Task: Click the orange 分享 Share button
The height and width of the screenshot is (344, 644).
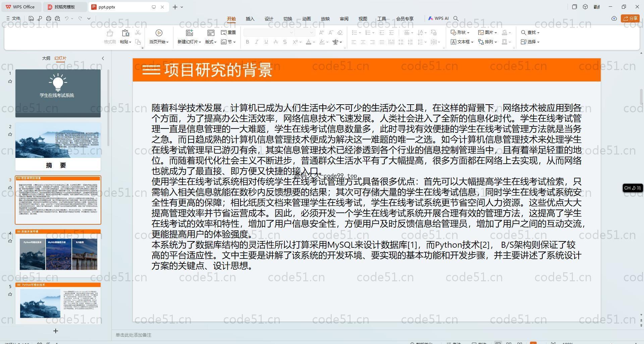Action: pos(630,18)
